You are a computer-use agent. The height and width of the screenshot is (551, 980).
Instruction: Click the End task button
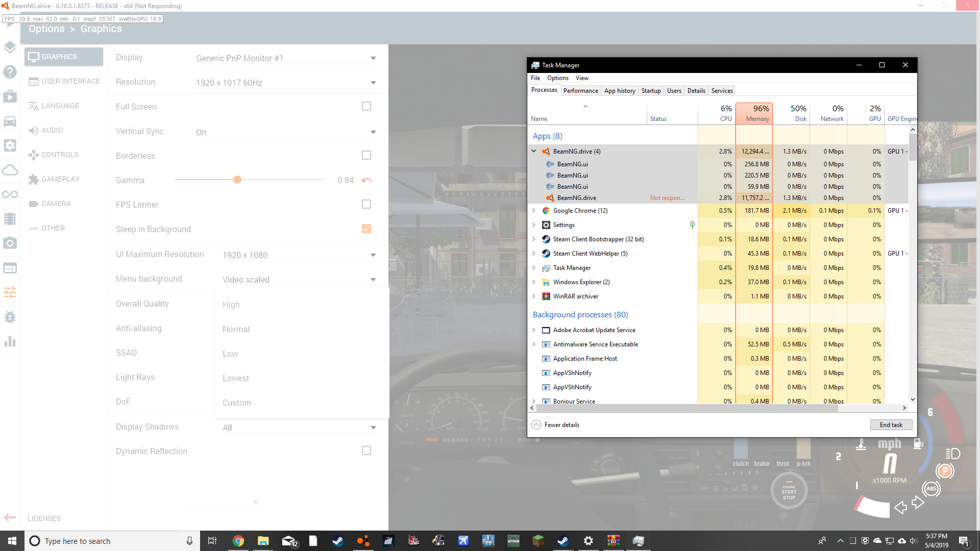(x=891, y=424)
